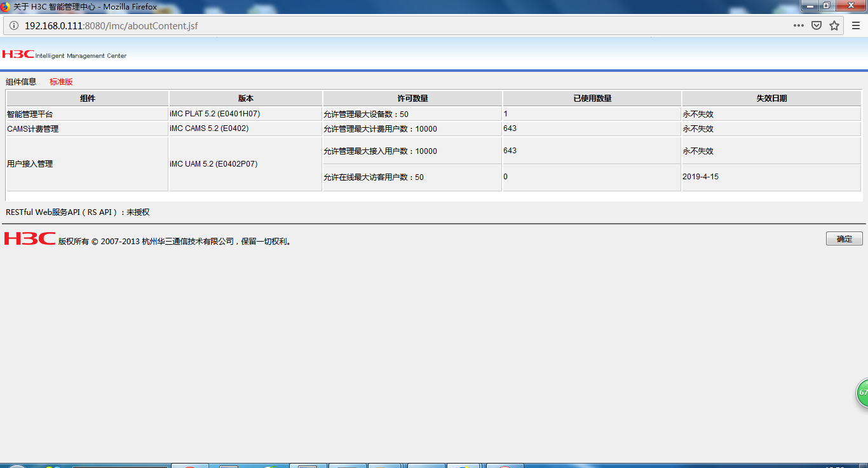The height and width of the screenshot is (468, 868).
Task: Click the 允许管理最大计费用户数：10000 cell
Action: point(412,129)
